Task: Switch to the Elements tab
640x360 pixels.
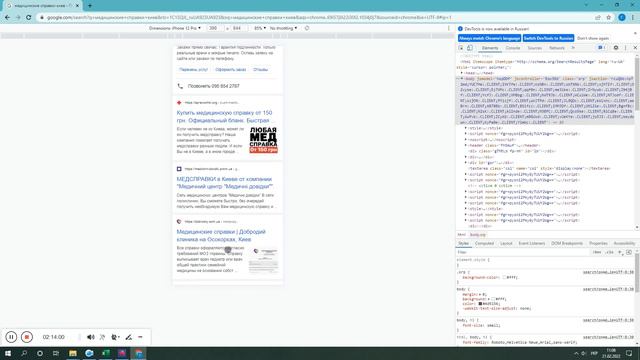Action: [490, 48]
